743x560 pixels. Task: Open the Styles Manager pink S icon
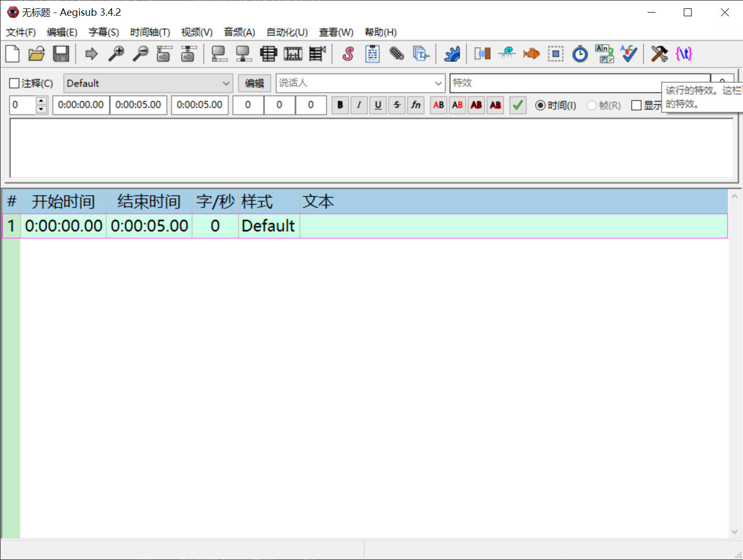[348, 53]
